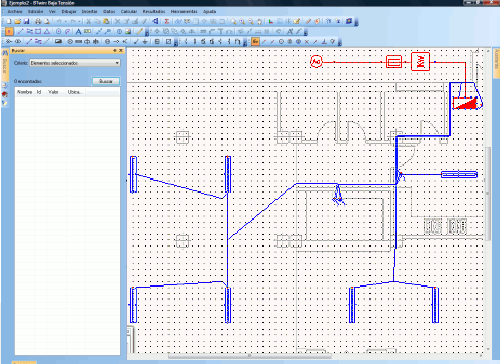Open the Archivo menu
This screenshot has height=364, width=500.
tap(15, 11)
